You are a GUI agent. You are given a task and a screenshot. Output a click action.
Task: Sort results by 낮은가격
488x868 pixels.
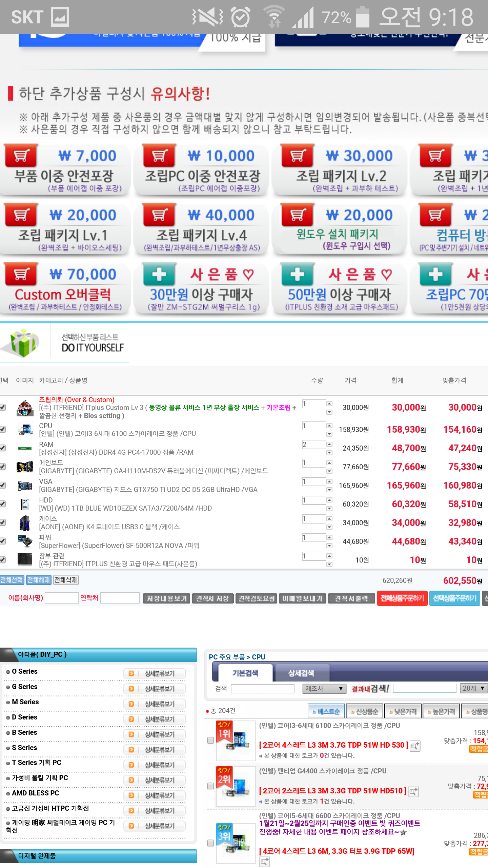[403, 711]
